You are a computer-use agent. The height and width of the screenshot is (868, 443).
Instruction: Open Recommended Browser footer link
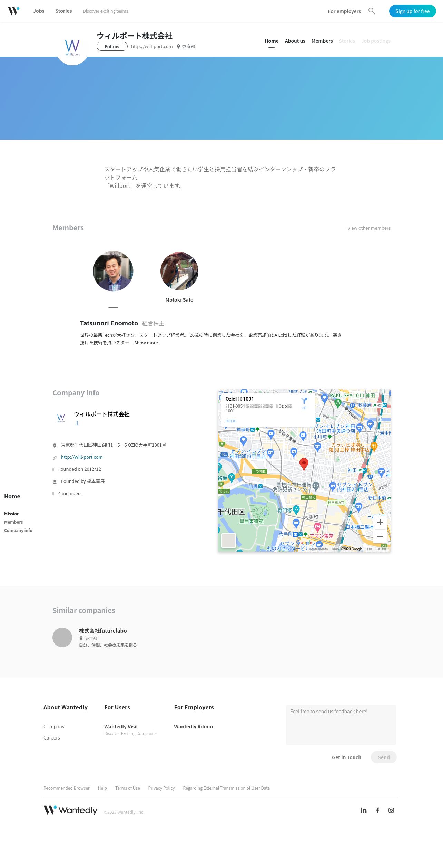tap(67, 788)
